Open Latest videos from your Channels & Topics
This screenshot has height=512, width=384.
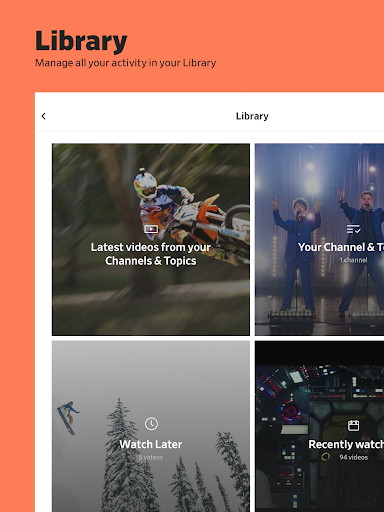pos(151,254)
